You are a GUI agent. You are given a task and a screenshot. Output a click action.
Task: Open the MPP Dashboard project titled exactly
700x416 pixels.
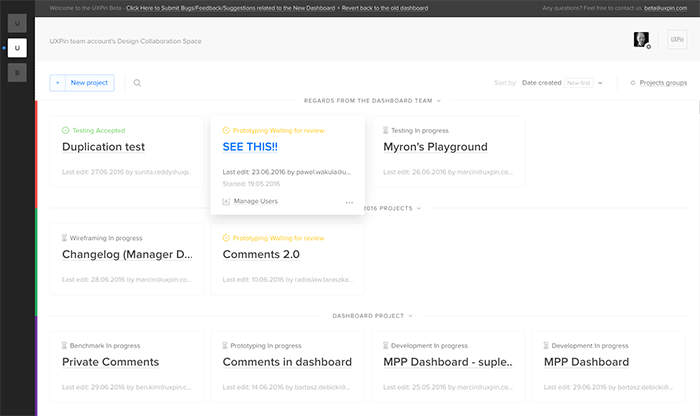pos(586,362)
